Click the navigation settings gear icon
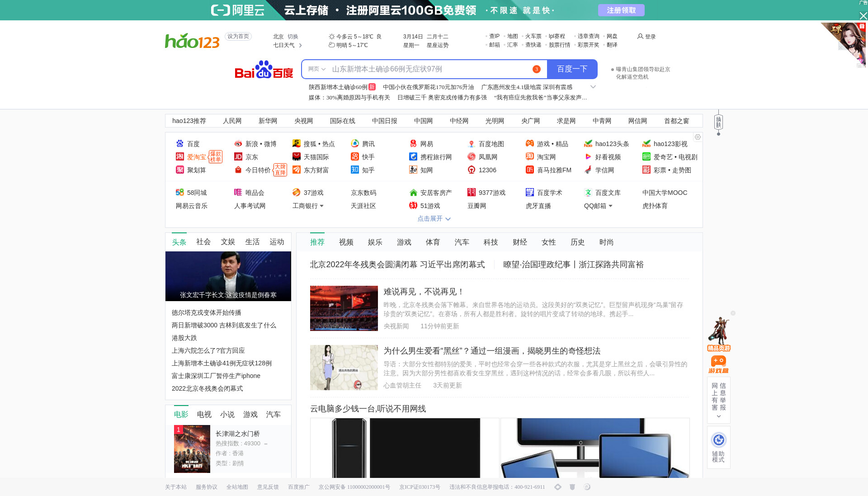Screen dimensions: 868x496 point(698,137)
